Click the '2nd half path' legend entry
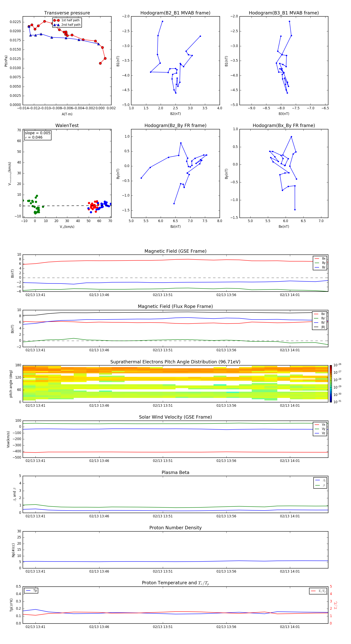Screen dimensions: 351x644 67,25
